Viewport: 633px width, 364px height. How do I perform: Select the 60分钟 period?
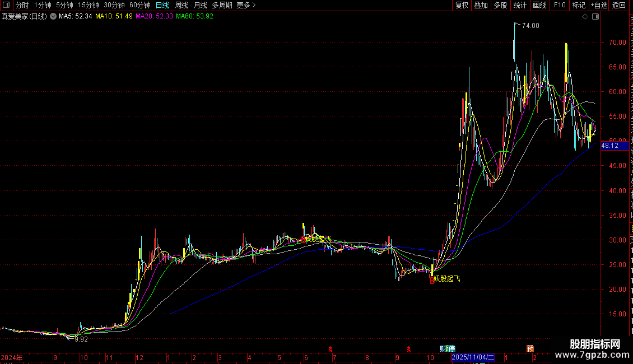pos(139,5)
